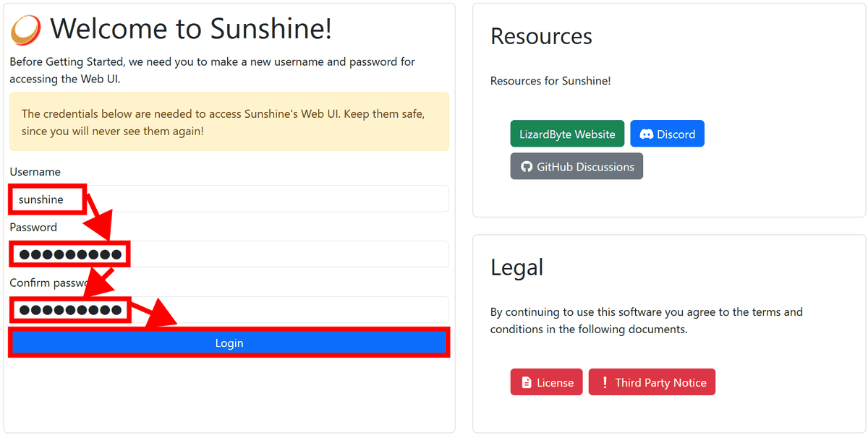The image size is (868, 435).
Task: Open the License text label
Action: coord(555,383)
